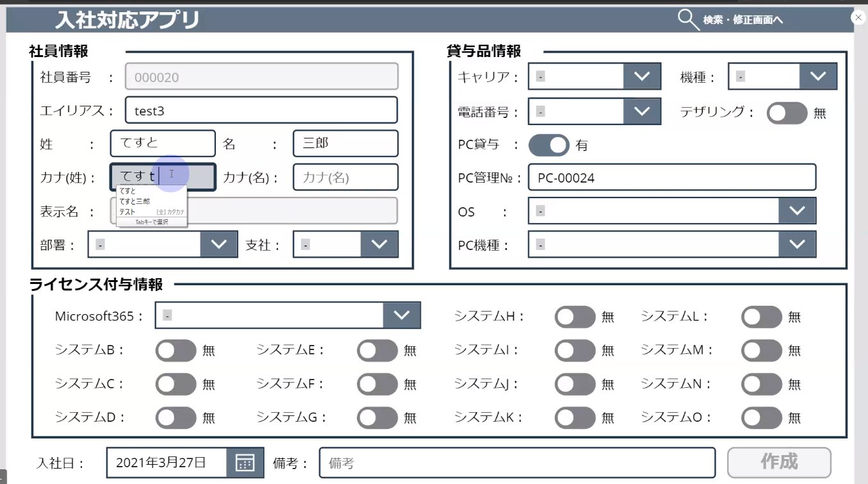This screenshot has width=868, height=484.
Task: Enable the システムD toggle
Action: (176, 417)
